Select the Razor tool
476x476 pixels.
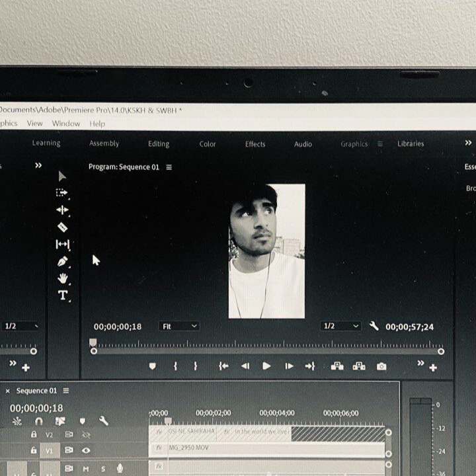[63, 227]
